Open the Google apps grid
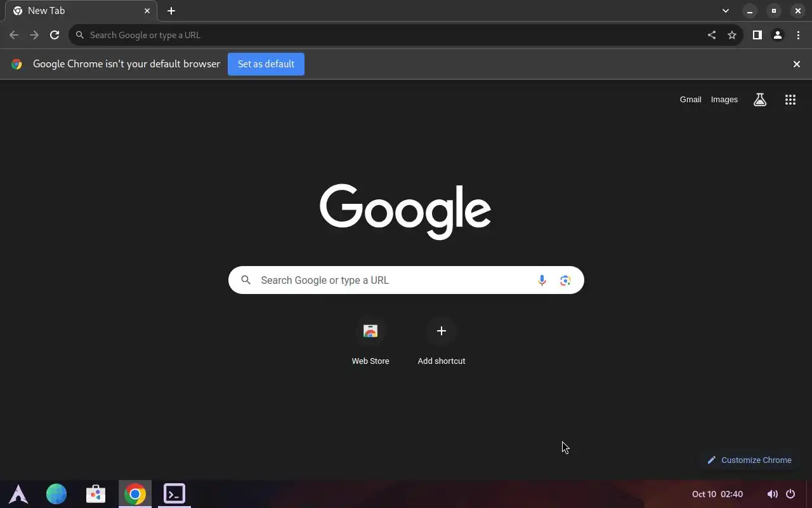The height and width of the screenshot is (508, 812). (x=790, y=100)
